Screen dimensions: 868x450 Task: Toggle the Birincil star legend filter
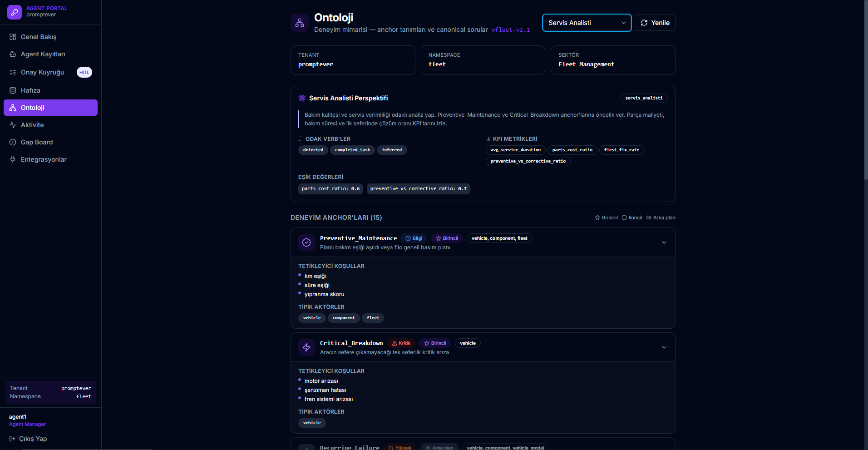coord(606,218)
